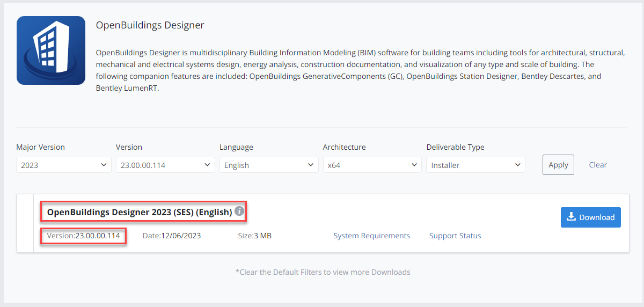Click the blue Download button
644x307 pixels.
coord(591,217)
